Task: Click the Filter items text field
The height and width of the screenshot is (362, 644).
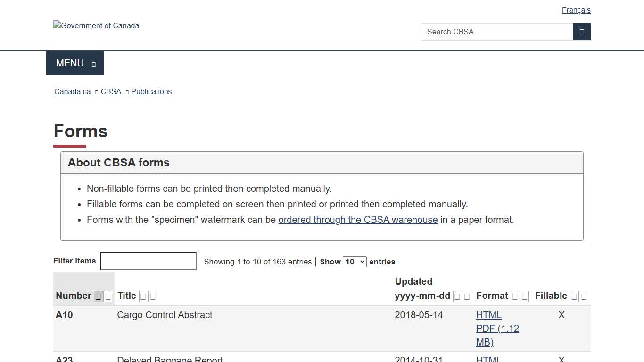Action: 148,261
